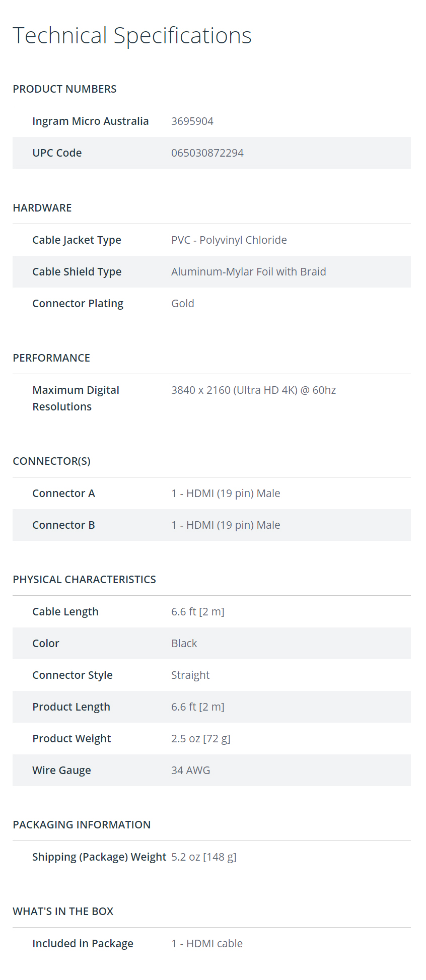426x980 pixels.
Task: Click the Connector A row label
Action: click(63, 494)
